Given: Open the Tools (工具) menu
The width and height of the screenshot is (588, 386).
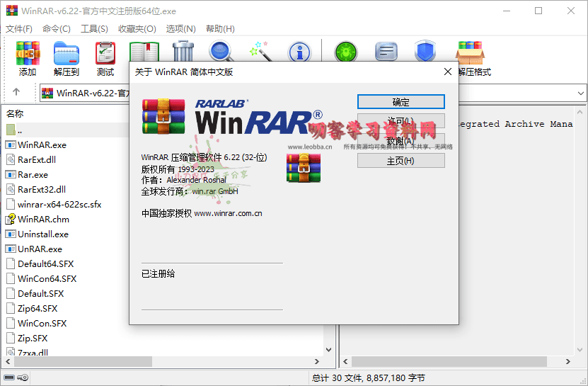Looking at the screenshot, I should pos(94,29).
